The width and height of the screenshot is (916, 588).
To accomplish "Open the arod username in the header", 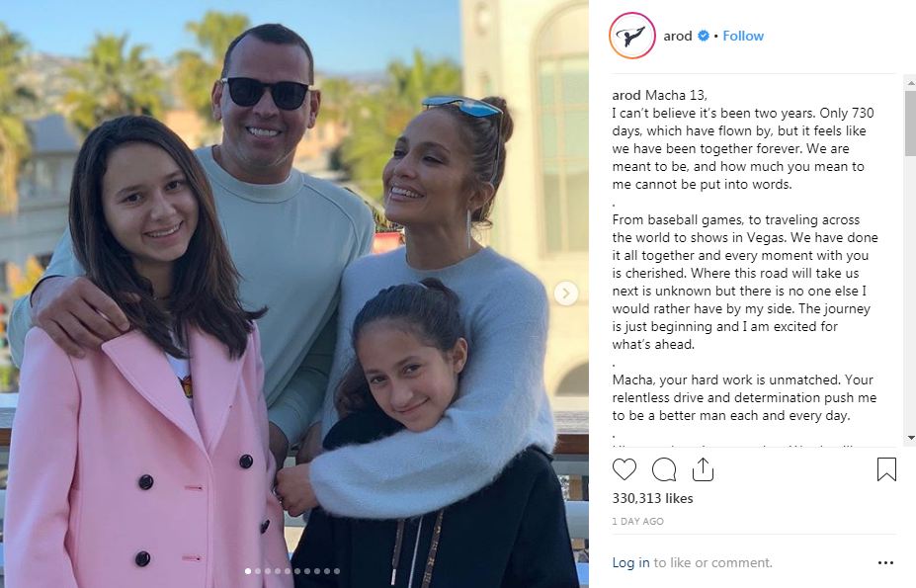I will click(678, 36).
